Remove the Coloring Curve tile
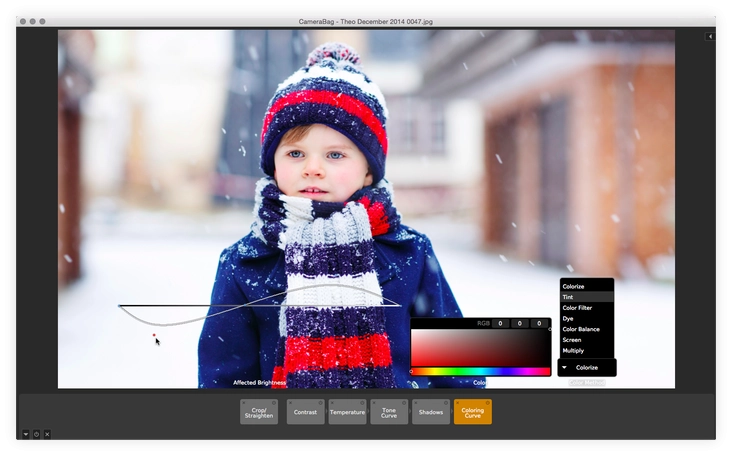 (x=458, y=402)
